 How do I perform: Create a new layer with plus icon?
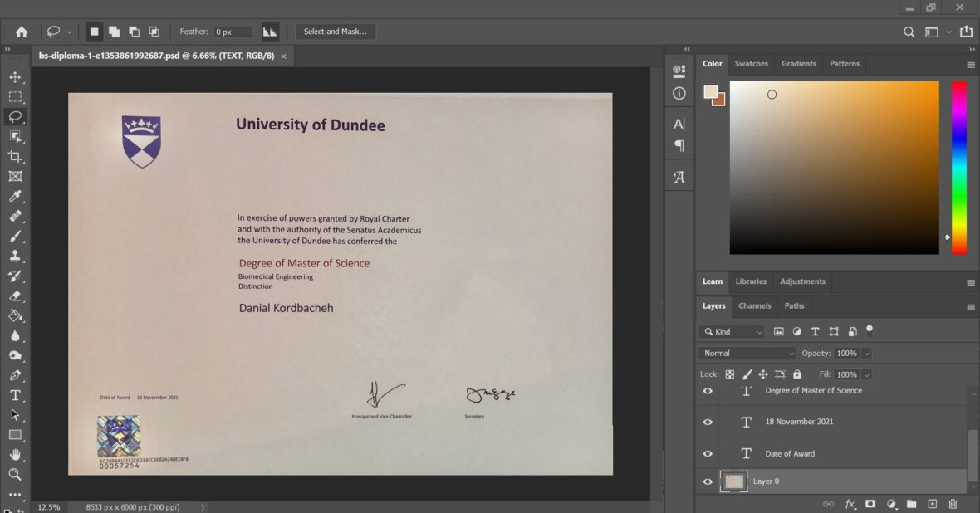click(932, 504)
